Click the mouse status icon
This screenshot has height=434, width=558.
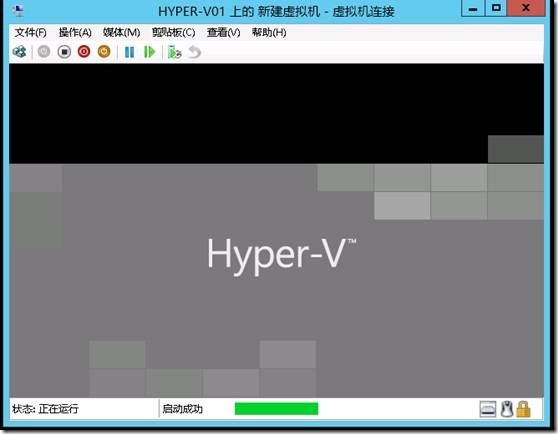(x=507, y=409)
